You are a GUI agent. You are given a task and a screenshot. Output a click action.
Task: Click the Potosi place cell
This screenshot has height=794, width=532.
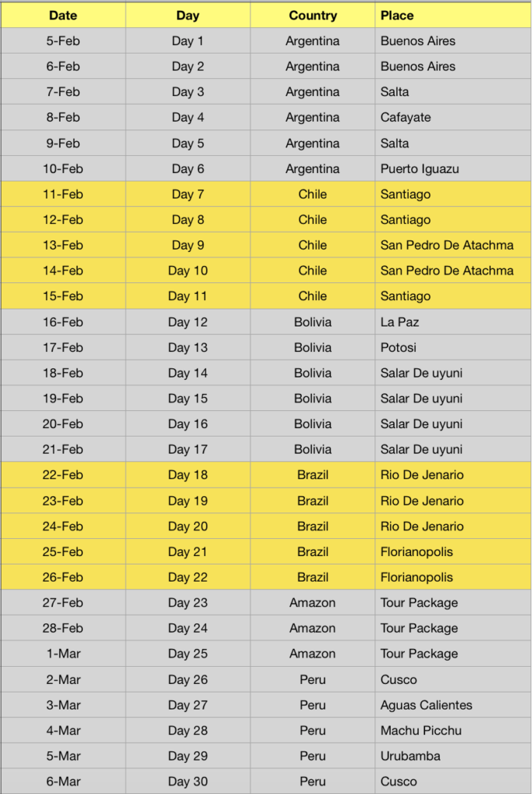(x=453, y=347)
